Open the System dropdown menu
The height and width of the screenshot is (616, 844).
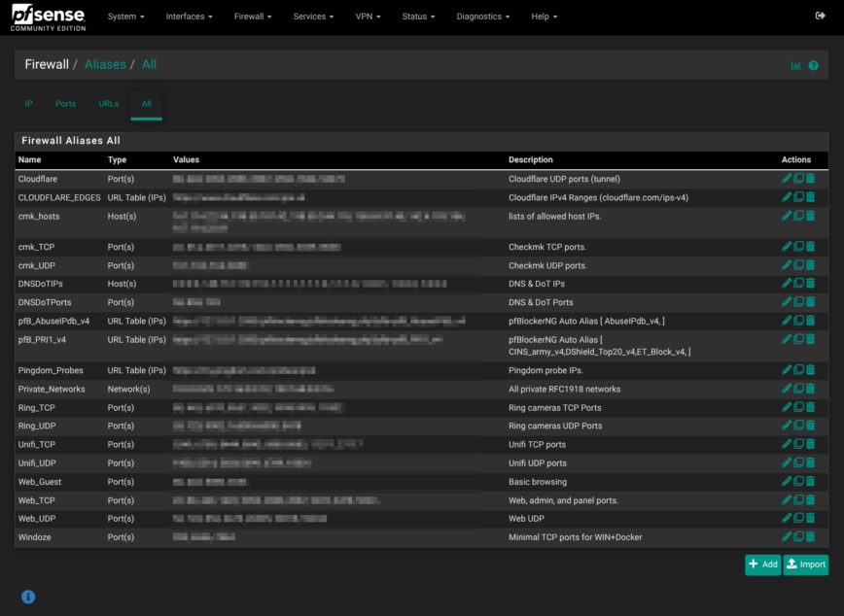pyautogui.click(x=126, y=17)
